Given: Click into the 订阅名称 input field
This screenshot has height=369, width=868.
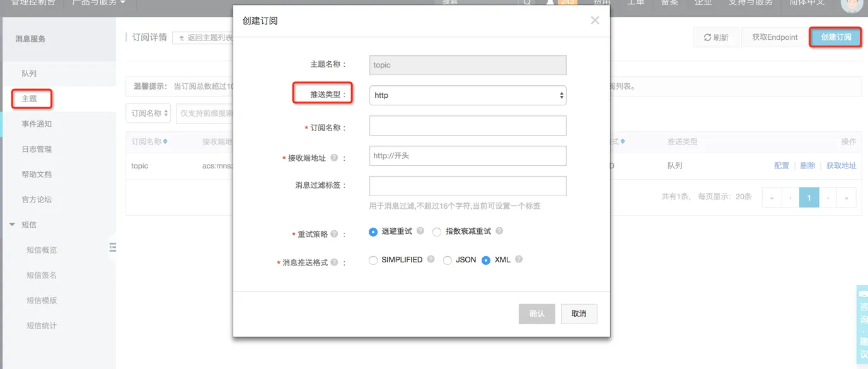Looking at the screenshot, I should [x=467, y=125].
